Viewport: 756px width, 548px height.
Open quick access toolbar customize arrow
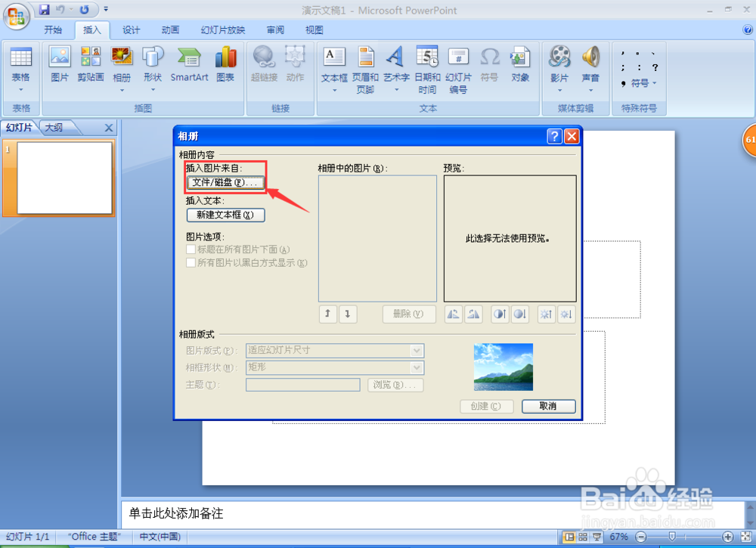point(106,9)
